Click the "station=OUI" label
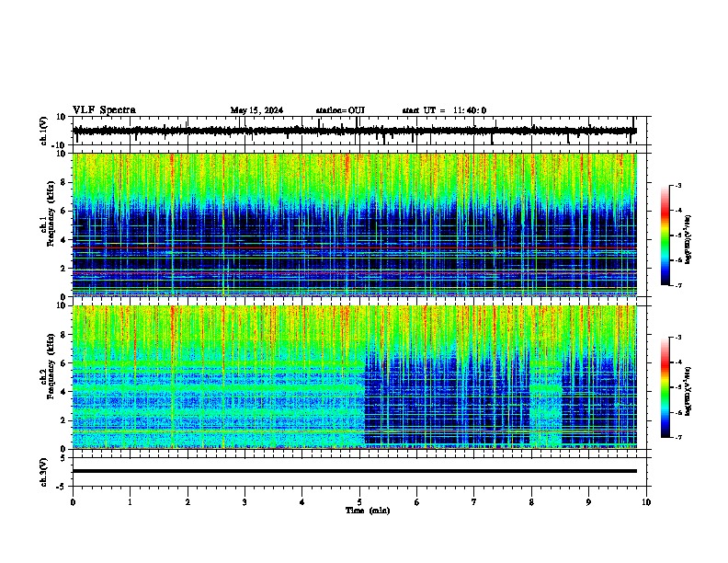 (340, 110)
